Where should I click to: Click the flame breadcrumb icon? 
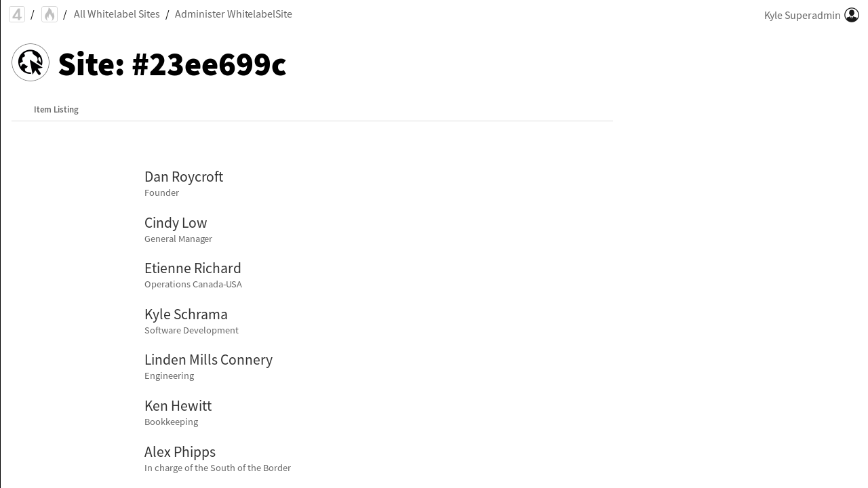point(50,14)
